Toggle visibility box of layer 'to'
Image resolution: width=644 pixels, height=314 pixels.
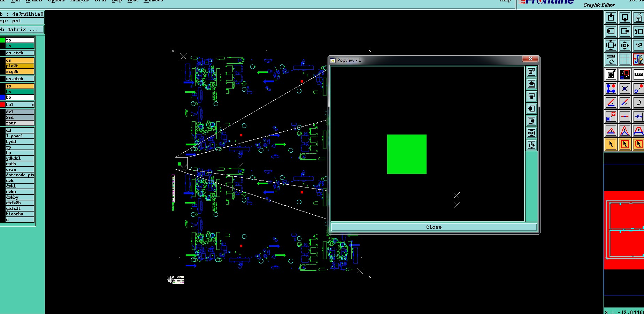(2, 40)
